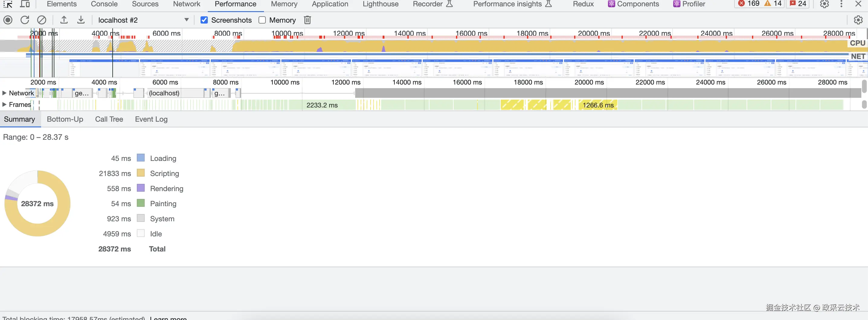Click the 4959 ms Idle value
The width and height of the screenshot is (868, 320).
[x=117, y=234]
